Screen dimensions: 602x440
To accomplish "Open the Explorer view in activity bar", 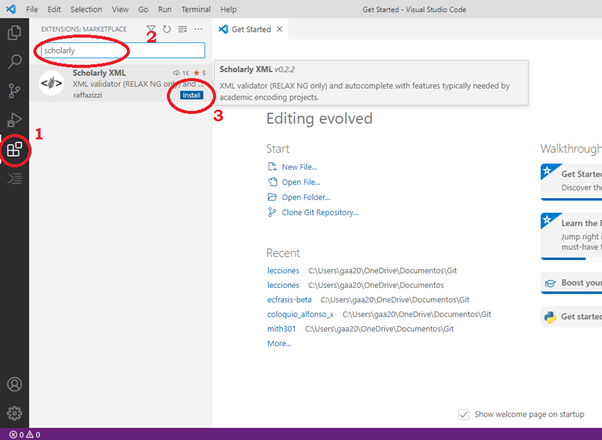I will 14,32.
